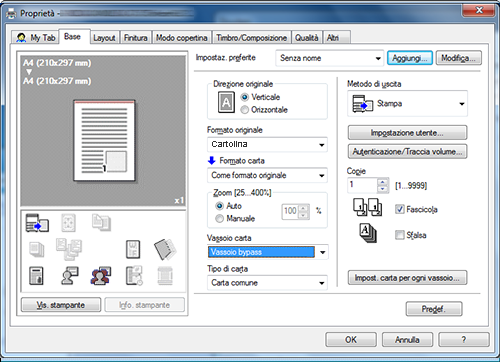Click the single user authentication icon
The image size is (500, 362).
(69, 276)
